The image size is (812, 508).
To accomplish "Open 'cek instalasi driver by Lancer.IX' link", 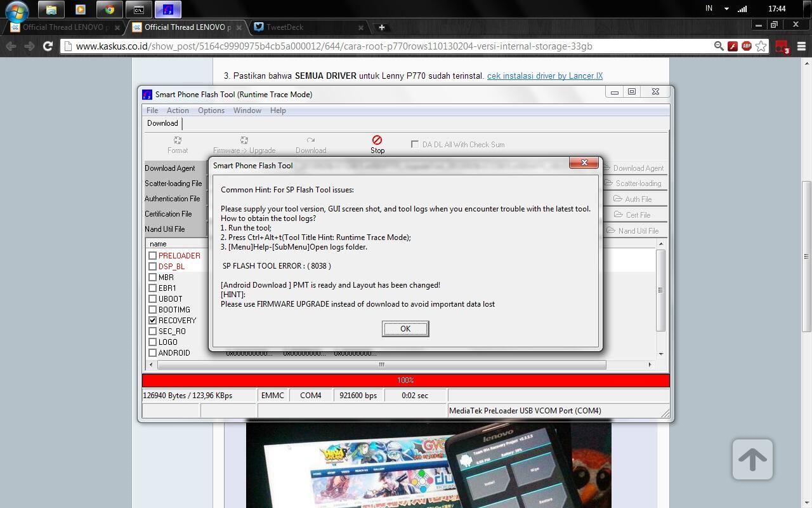I will (545, 76).
